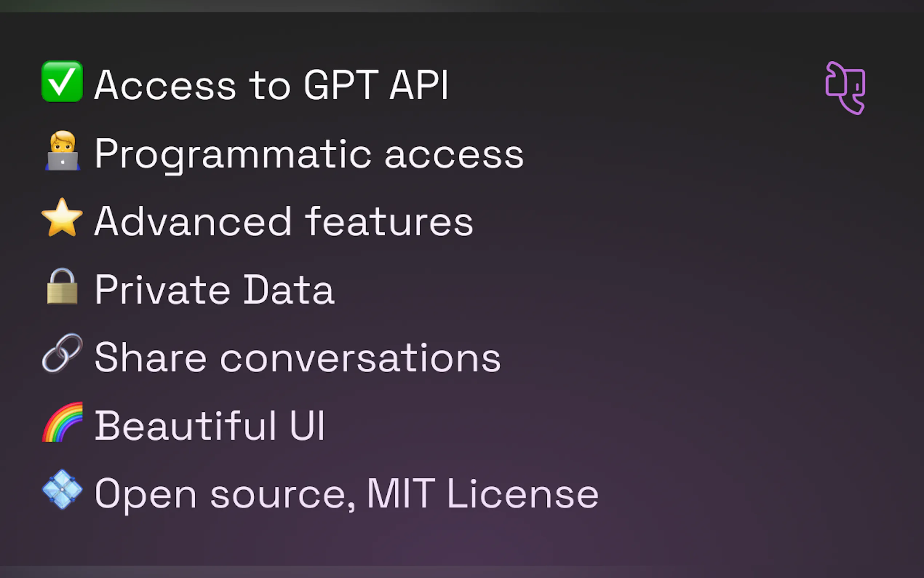Screen dimensions: 924x578
Task: Click the purple elephant logo
Action: click(x=845, y=88)
